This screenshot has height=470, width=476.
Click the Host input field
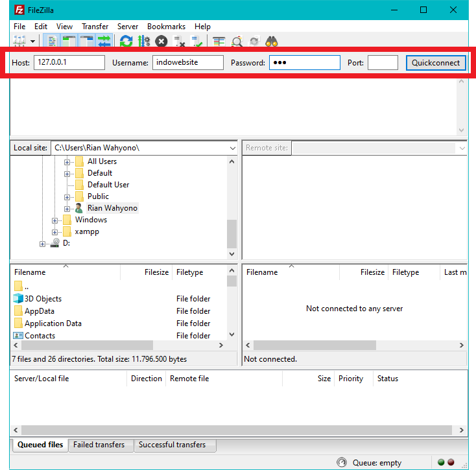(x=69, y=62)
